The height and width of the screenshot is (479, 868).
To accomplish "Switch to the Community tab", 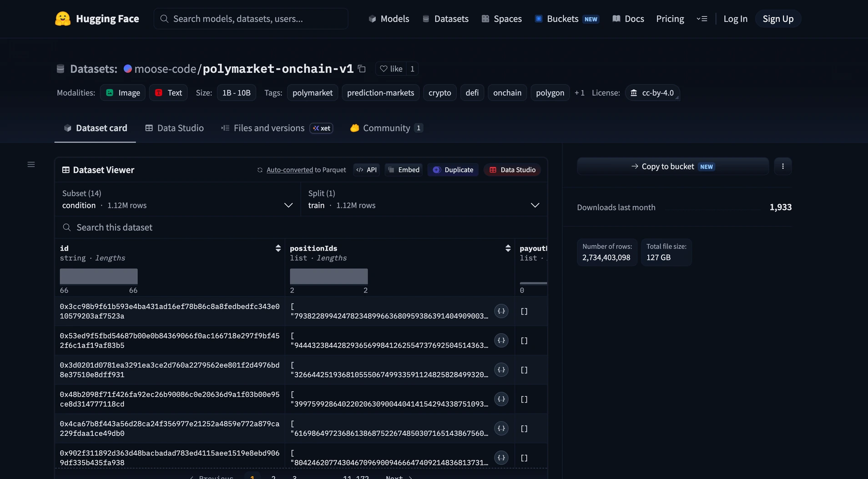I will 386,128.
